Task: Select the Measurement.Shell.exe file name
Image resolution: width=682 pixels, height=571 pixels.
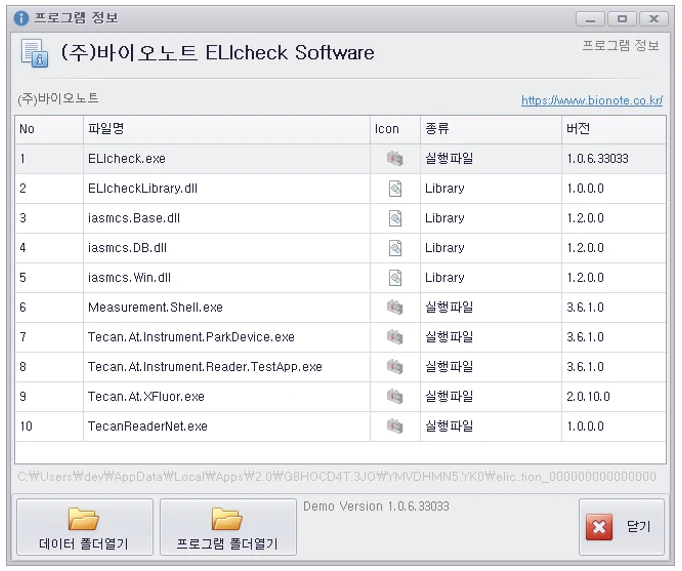Action: (155, 307)
